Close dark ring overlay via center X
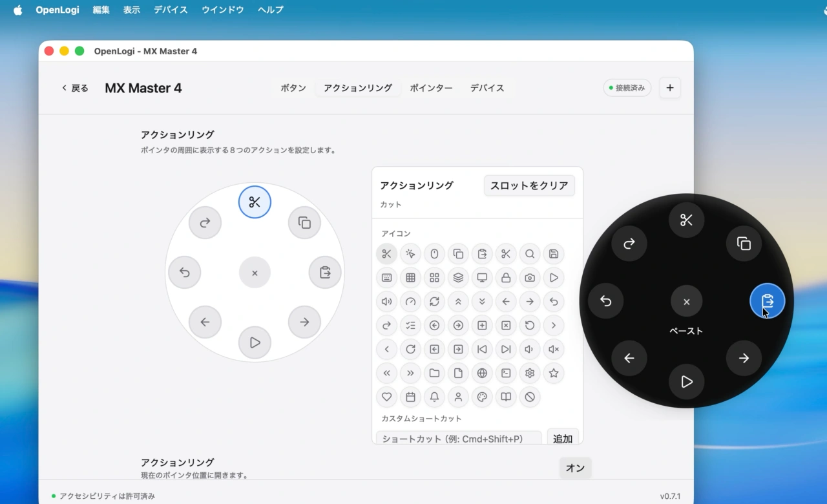The height and width of the screenshot is (504, 827). click(x=686, y=302)
